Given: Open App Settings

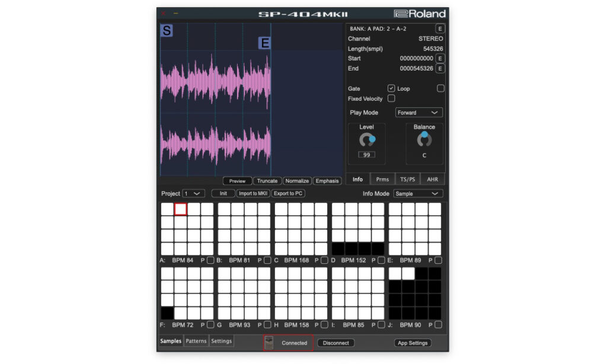Looking at the screenshot, I should click(413, 343).
